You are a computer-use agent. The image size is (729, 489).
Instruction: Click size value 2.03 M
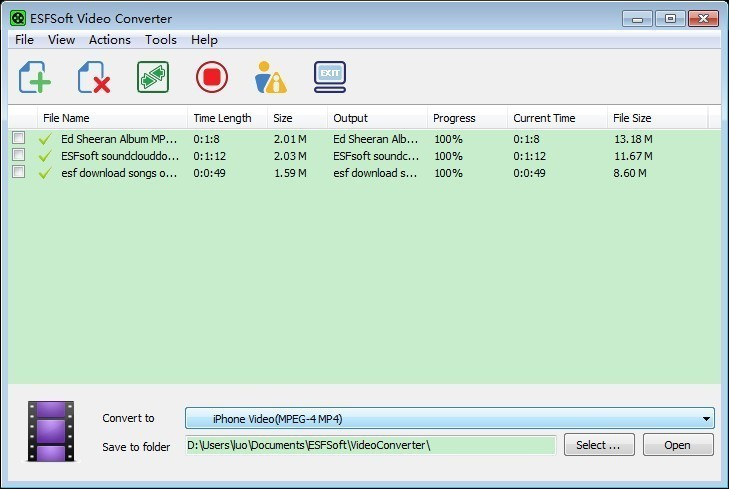pos(290,156)
